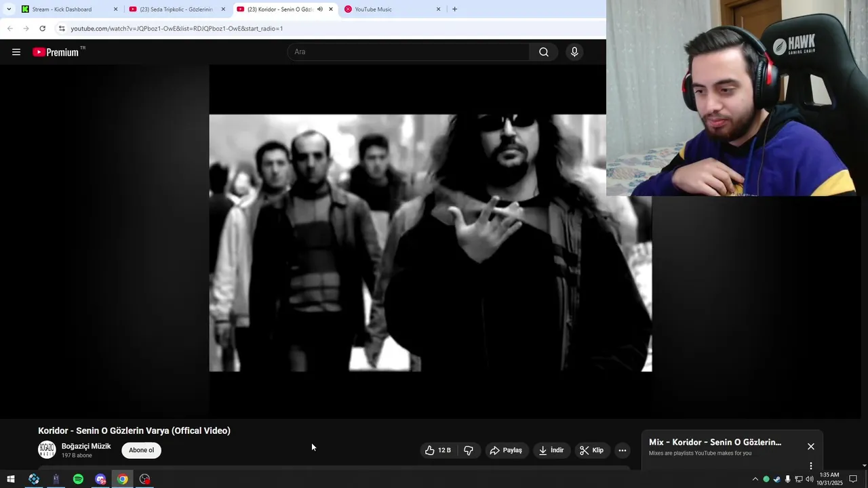This screenshot has width=868, height=488.
Task: Open the Windows Start menu
Action: pyautogui.click(x=11, y=479)
